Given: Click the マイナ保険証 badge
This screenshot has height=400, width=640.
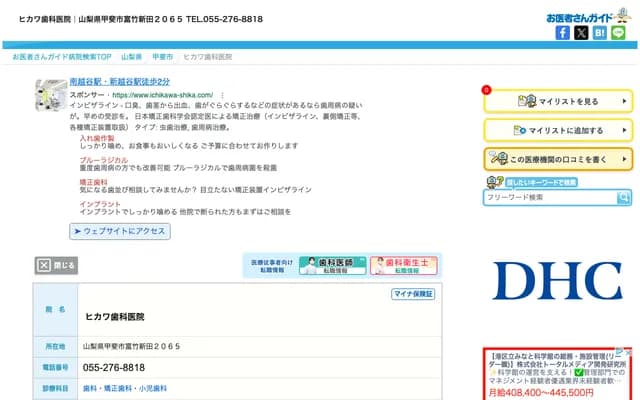Looking at the screenshot, I should click(x=413, y=294).
